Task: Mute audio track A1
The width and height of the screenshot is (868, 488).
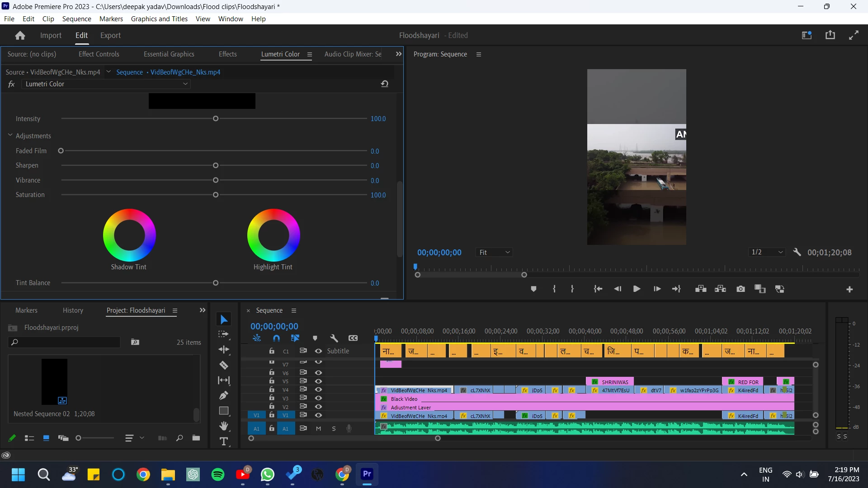Action: [x=318, y=428]
